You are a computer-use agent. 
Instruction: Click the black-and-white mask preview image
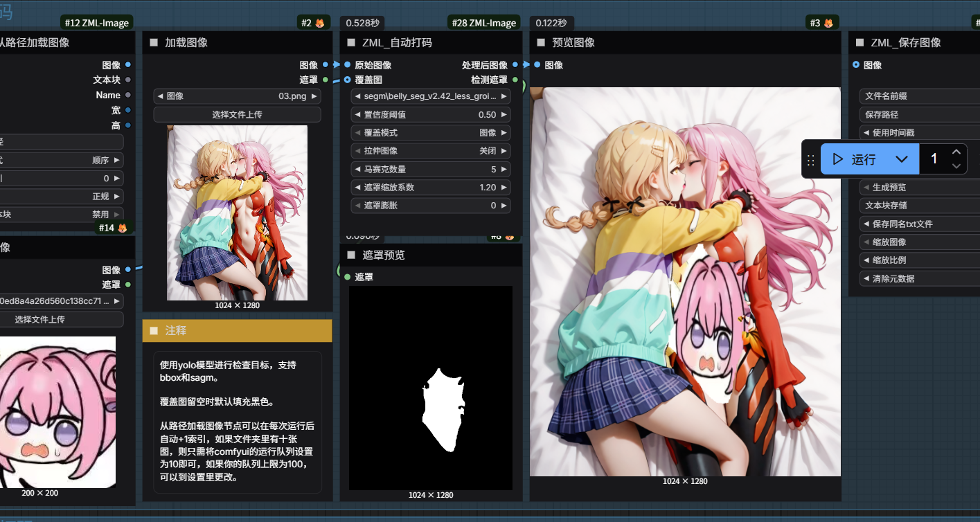[431, 388]
